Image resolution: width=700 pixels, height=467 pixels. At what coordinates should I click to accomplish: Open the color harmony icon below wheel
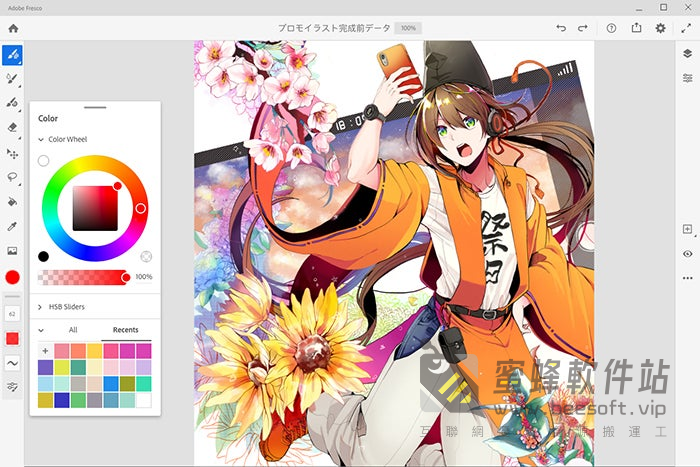tap(146, 256)
